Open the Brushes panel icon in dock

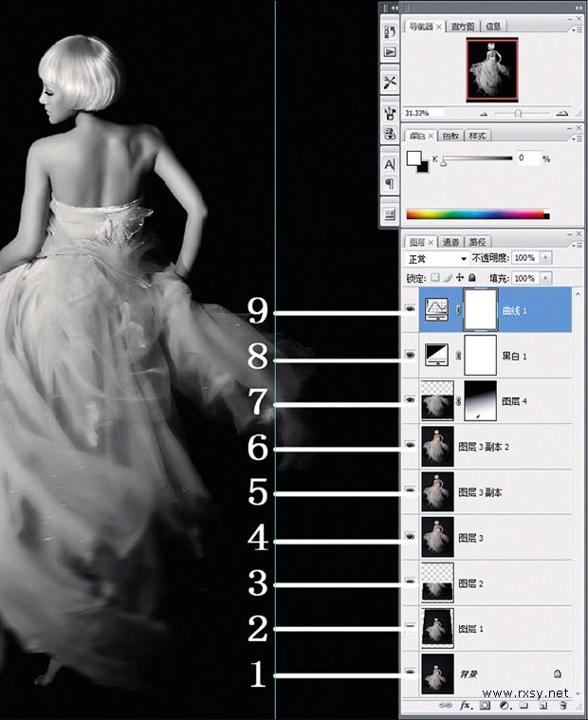390,113
